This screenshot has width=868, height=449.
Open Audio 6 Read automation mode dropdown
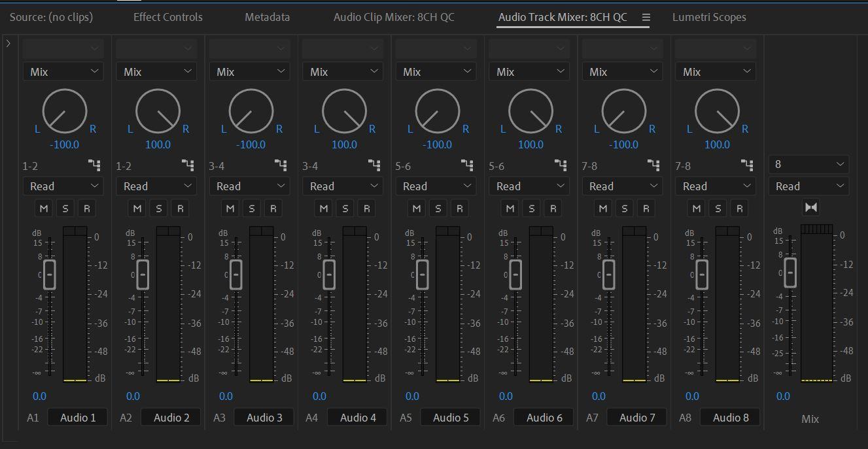[529, 186]
